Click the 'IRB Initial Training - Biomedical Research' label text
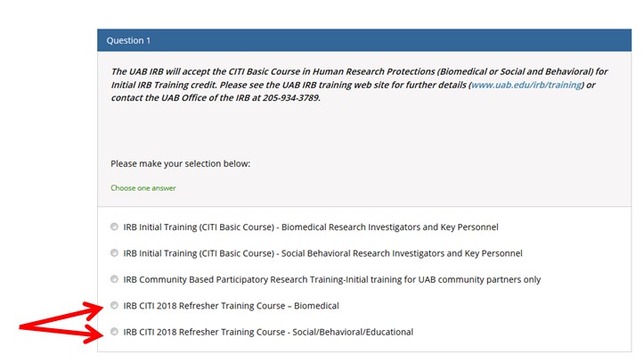Image resolution: width=644 pixels, height=363 pixels. coord(311,227)
